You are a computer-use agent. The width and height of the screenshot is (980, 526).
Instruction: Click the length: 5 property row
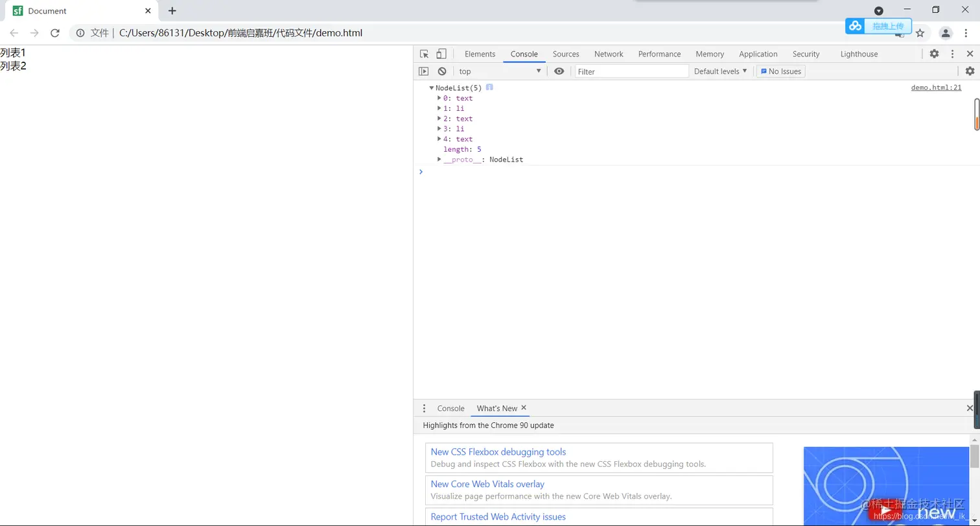pos(462,149)
